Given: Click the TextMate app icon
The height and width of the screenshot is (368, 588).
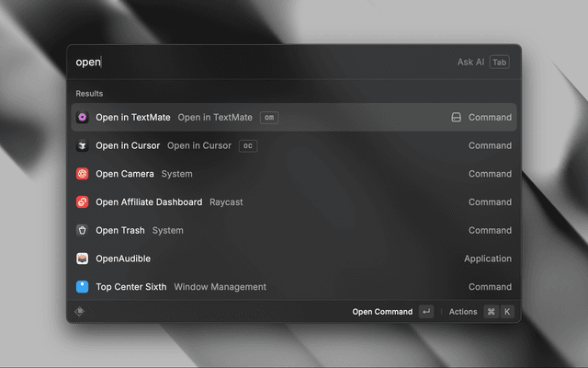Looking at the screenshot, I should click(x=83, y=118).
